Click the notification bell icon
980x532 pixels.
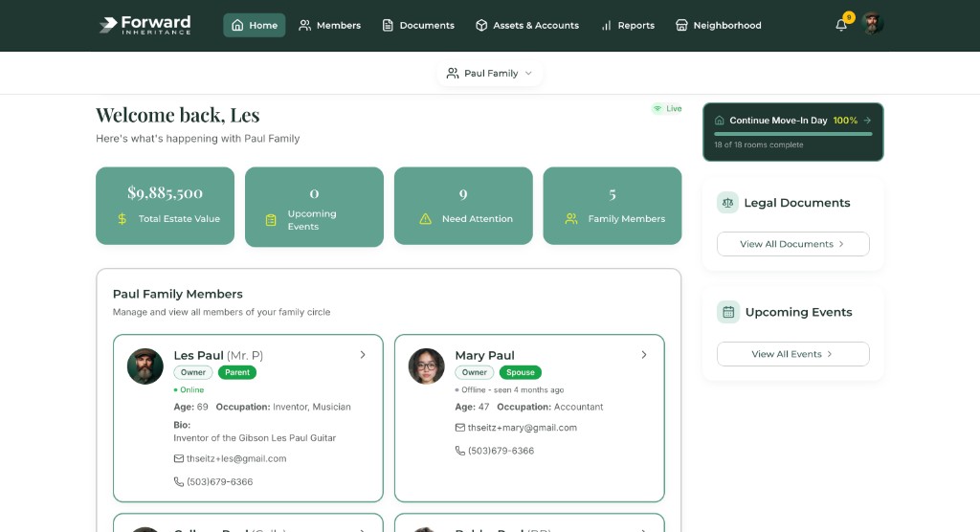click(841, 25)
